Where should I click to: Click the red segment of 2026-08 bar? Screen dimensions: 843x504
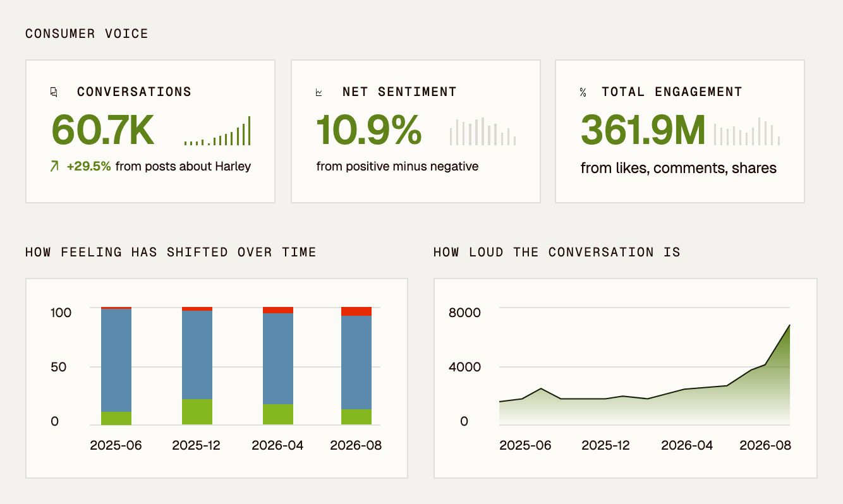[356, 311]
